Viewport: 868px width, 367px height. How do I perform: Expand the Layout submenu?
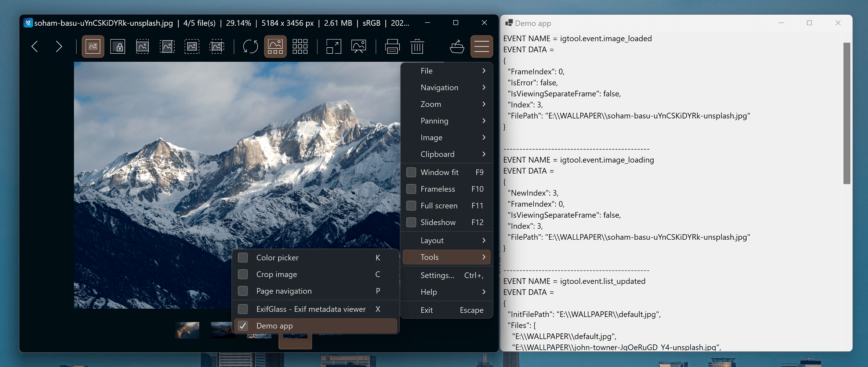pos(446,240)
